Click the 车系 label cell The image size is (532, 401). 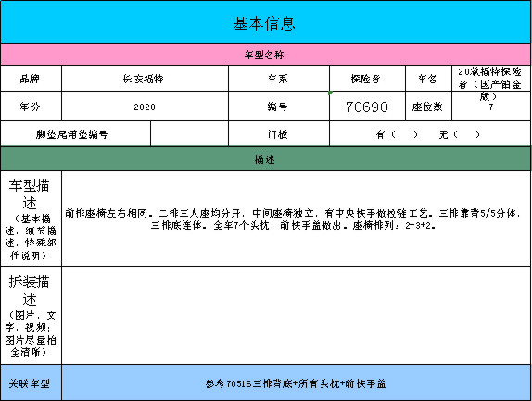tap(279, 79)
